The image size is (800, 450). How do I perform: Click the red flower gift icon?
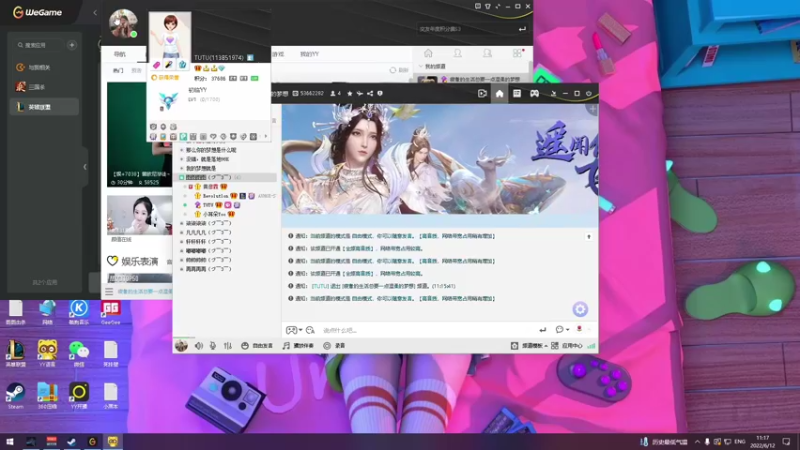click(579, 329)
